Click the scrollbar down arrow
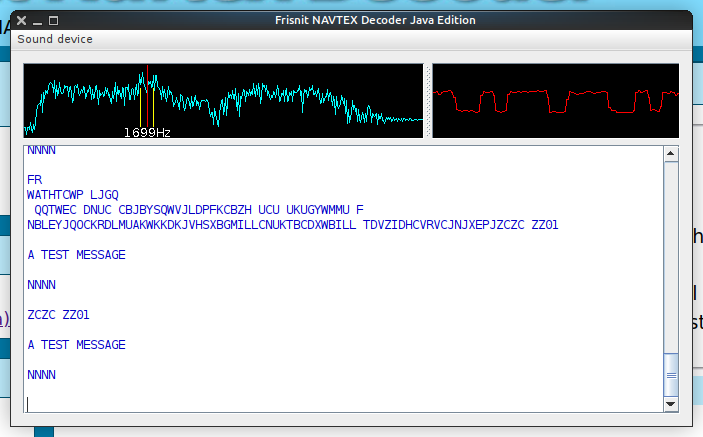This screenshot has height=437, width=703. coord(671,404)
